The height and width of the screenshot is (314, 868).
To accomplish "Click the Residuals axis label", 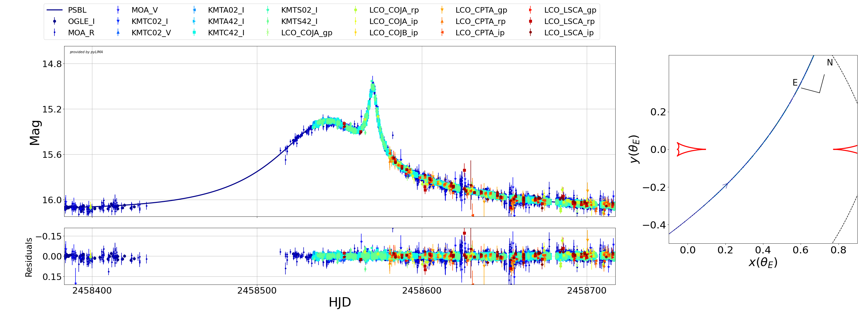I will (29, 257).
